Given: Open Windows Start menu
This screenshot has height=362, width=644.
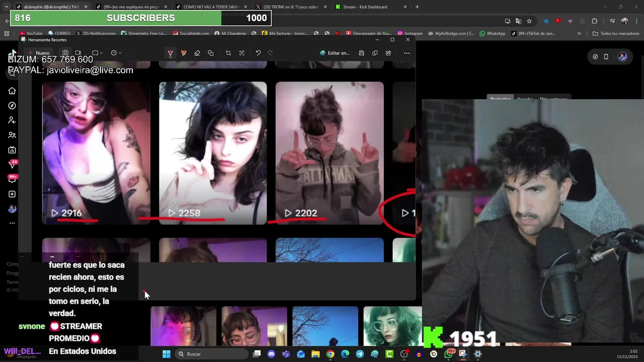Looking at the screenshot, I should [167, 354].
